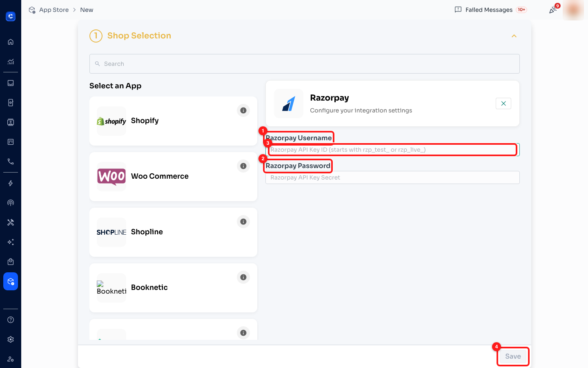Viewport: 588px width, 368px height.
Task: Open the settings gear in sidebar
Action: coord(11,339)
